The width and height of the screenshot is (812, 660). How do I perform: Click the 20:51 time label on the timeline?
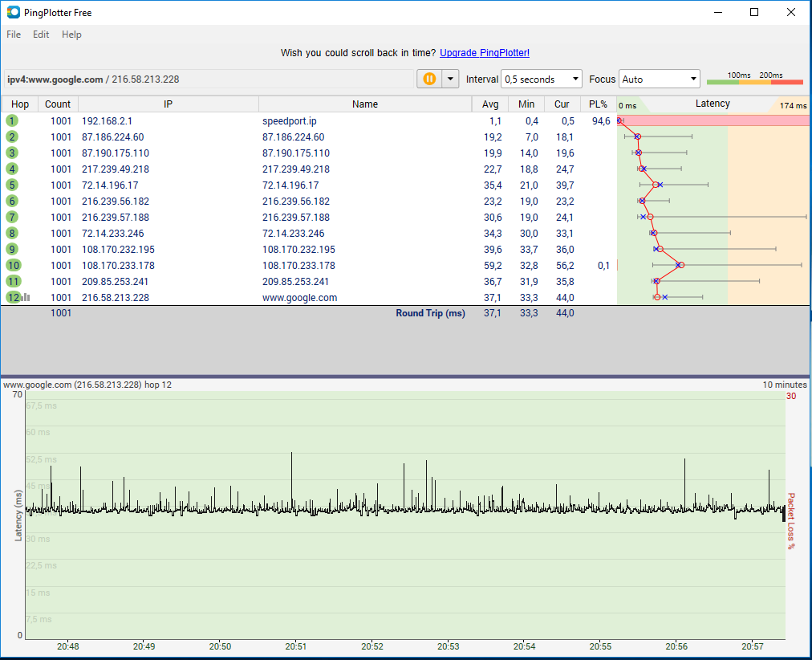click(296, 646)
